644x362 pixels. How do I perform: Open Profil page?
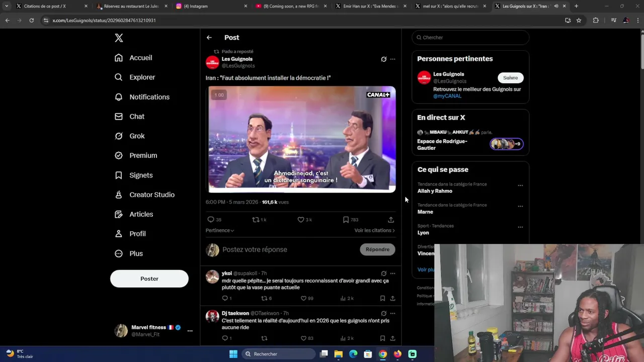pos(130,234)
